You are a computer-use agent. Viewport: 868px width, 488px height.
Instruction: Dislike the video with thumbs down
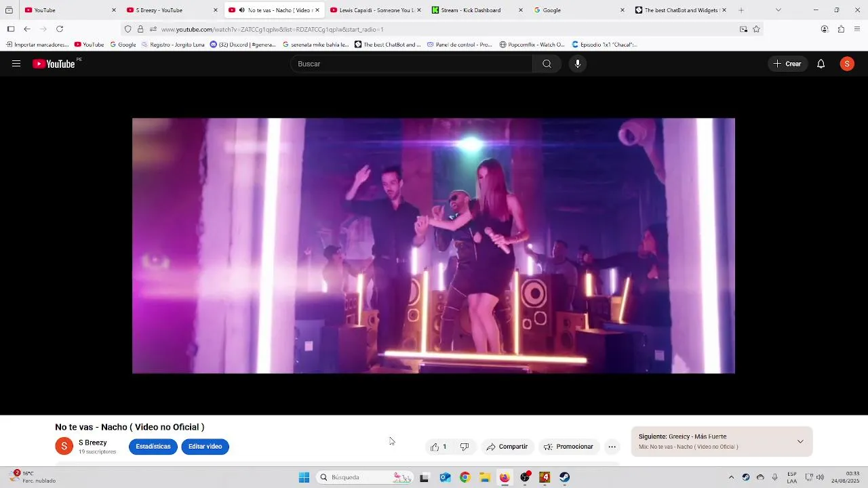[465, 447]
